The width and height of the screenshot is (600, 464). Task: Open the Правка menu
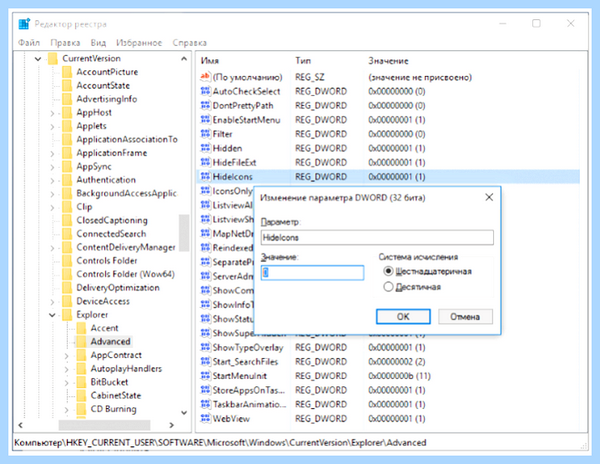pos(65,42)
